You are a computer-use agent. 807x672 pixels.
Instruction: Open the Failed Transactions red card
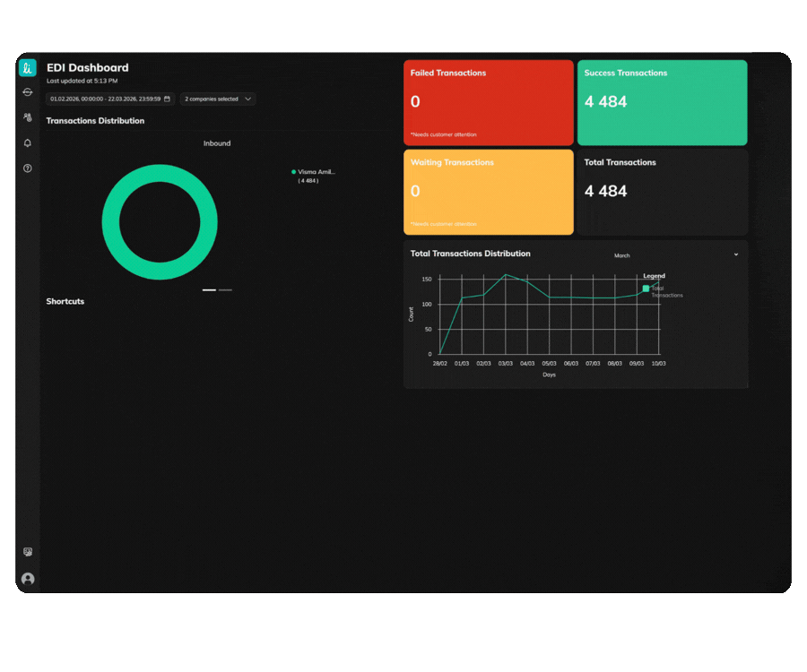click(x=488, y=101)
